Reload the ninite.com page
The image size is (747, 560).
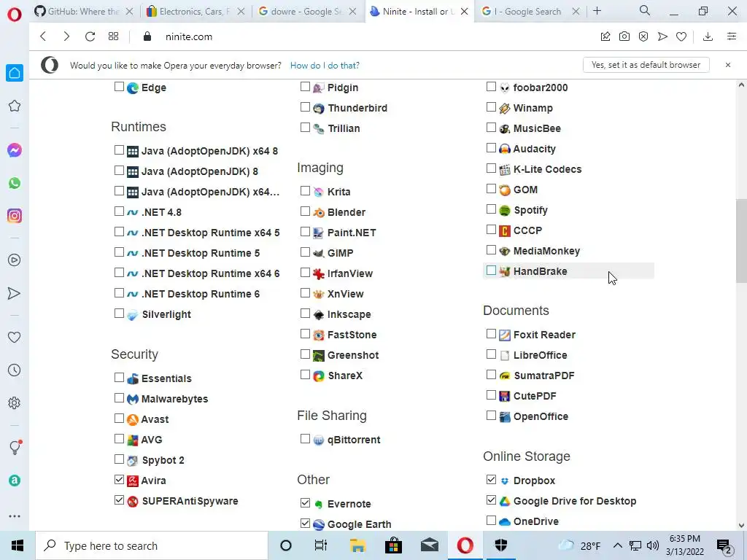click(x=90, y=36)
